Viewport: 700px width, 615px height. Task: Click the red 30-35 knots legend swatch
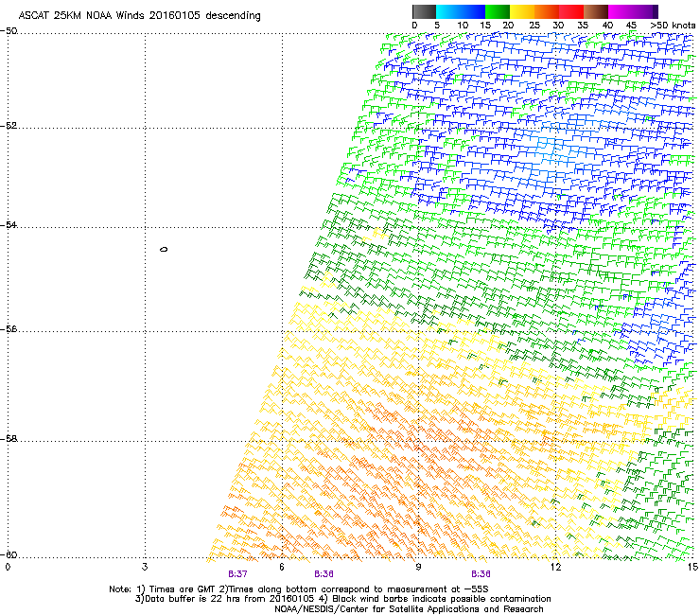(x=571, y=11)
